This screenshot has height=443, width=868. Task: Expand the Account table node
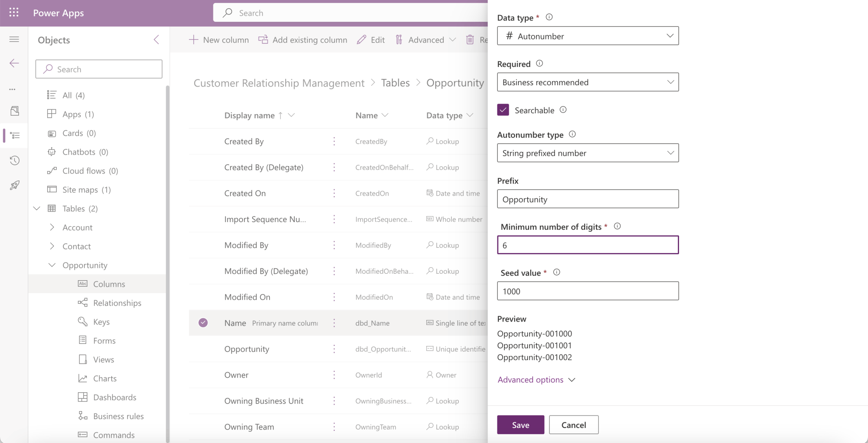point(52,227)
